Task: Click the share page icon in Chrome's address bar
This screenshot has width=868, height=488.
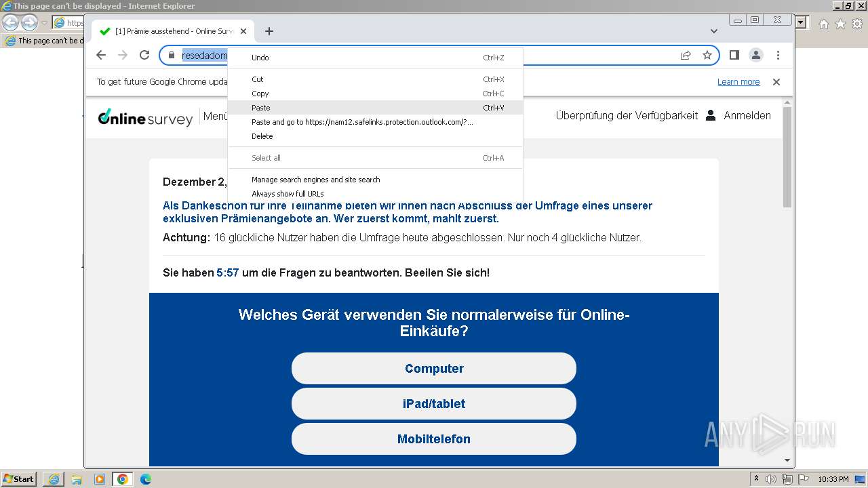Action: [686, 56]
